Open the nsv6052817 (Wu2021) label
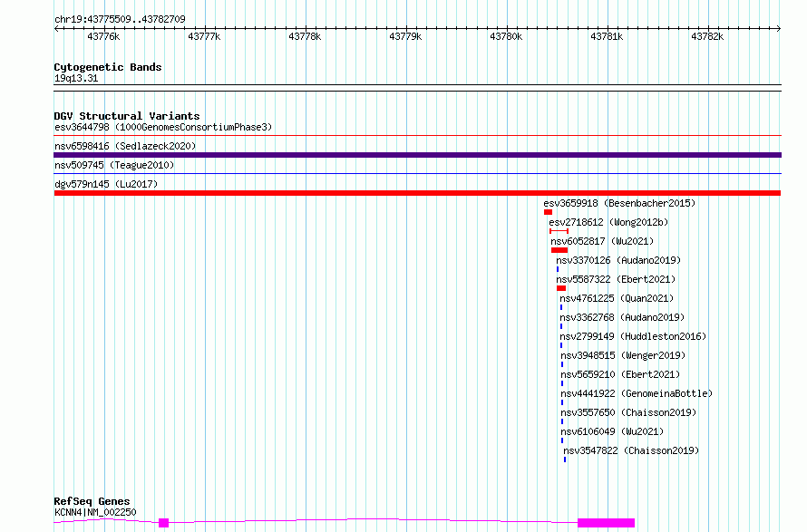 [602, 241]
